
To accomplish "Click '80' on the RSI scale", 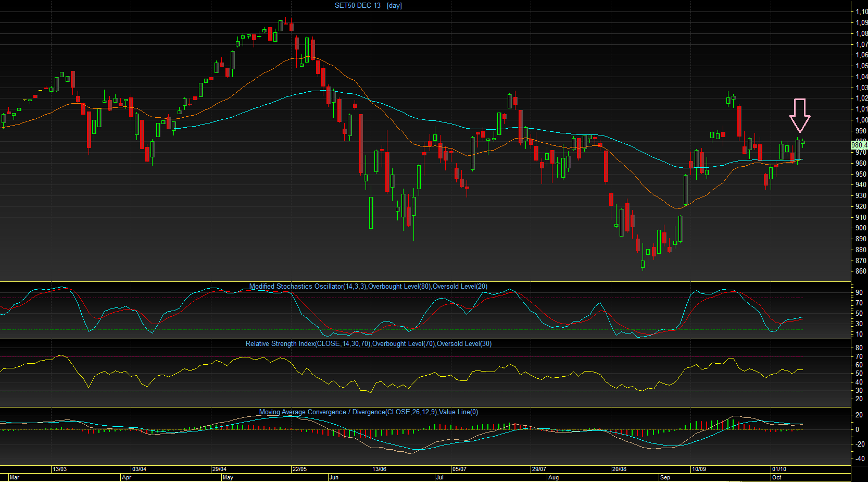I will (859, 348).
